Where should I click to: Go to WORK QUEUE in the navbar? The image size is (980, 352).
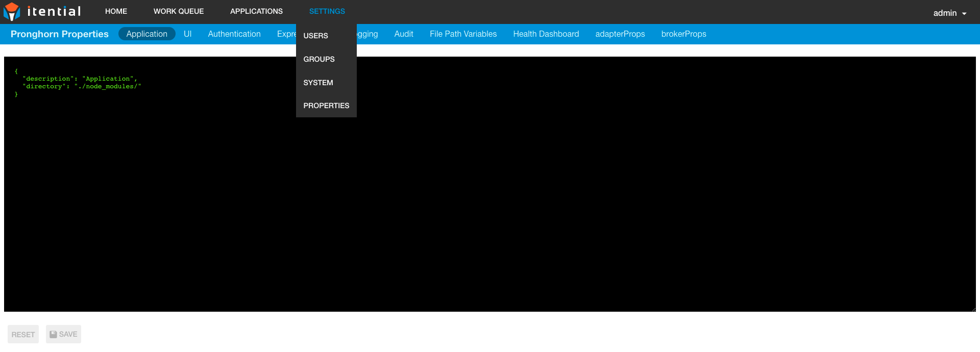179,11
